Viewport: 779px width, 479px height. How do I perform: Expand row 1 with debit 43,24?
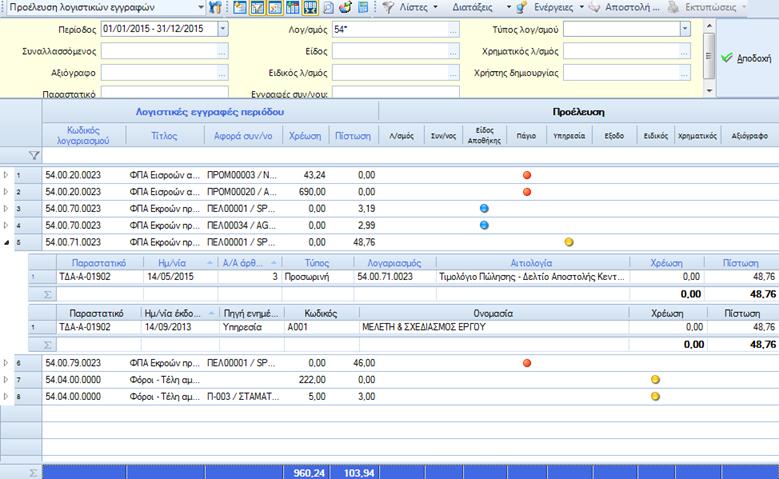pos(6,175)
